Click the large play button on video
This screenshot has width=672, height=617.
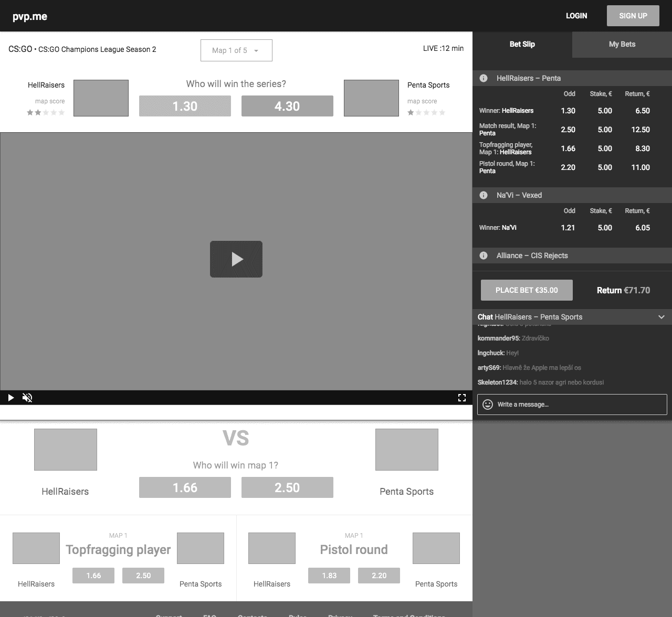tap(236, 259)
